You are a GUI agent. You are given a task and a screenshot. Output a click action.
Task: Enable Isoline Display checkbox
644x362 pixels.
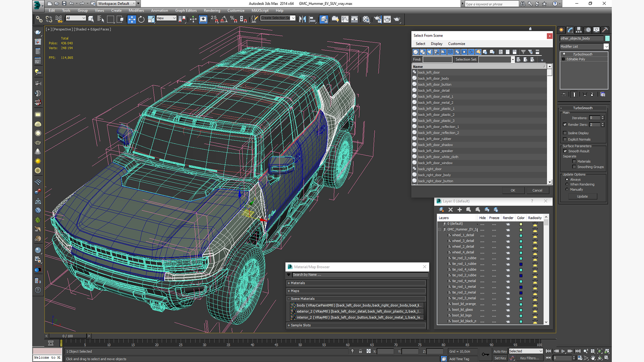(565, 133)
